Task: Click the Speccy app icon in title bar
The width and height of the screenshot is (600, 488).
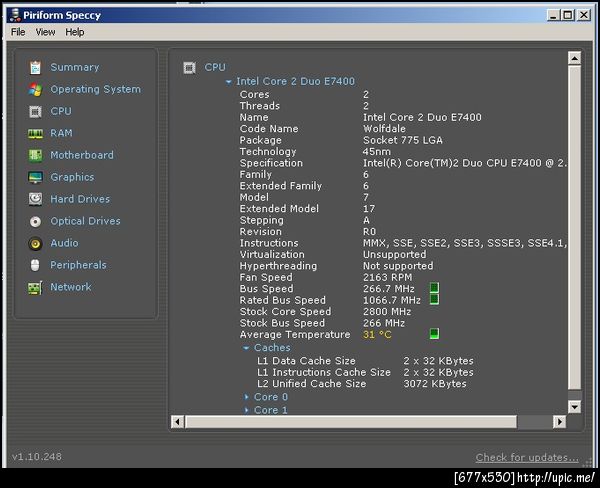Action: (15, 15)
